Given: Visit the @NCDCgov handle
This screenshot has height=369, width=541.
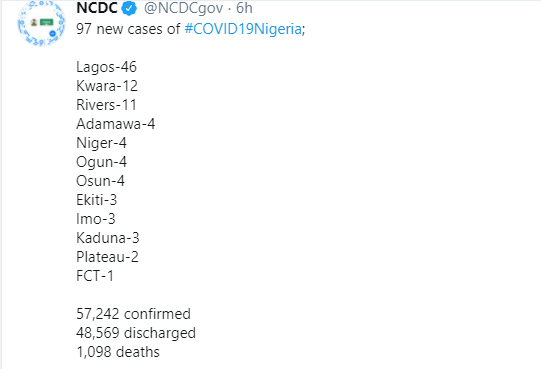Looking at the screenshot, I should pyautogui.click(x=183, y=9).
